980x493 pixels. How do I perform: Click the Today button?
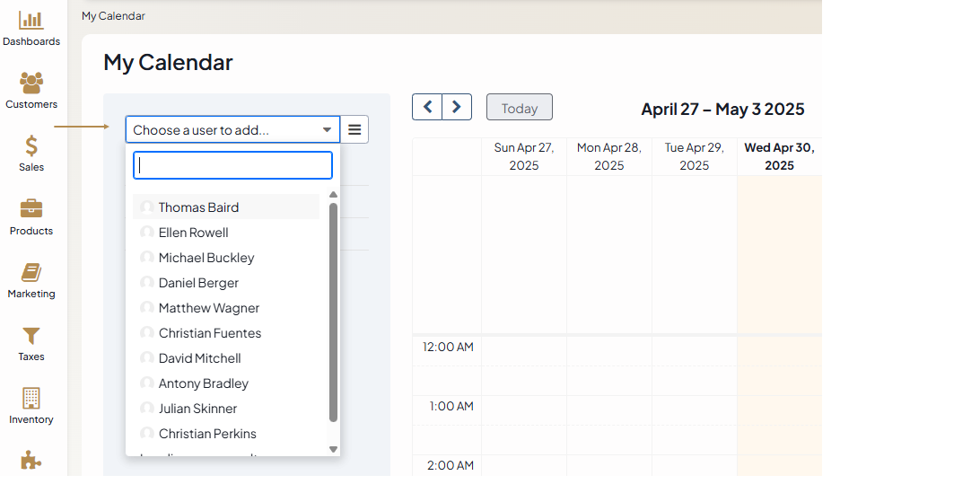coord(519,108)
